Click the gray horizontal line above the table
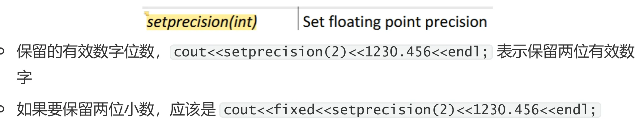This screenshot has height=123, width=644. (318, 7)
